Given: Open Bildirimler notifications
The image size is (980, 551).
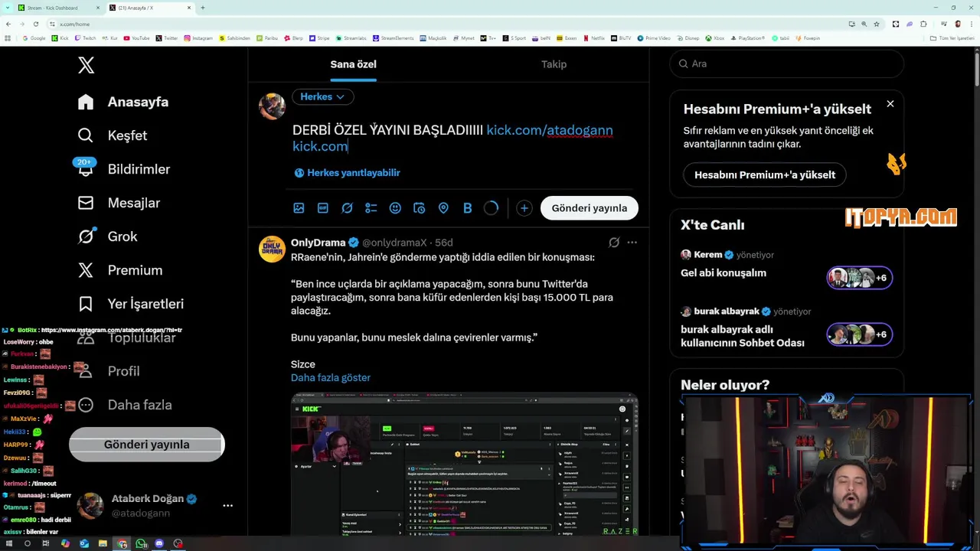Looking at the screenshot, I should click(x=123, y=169).
